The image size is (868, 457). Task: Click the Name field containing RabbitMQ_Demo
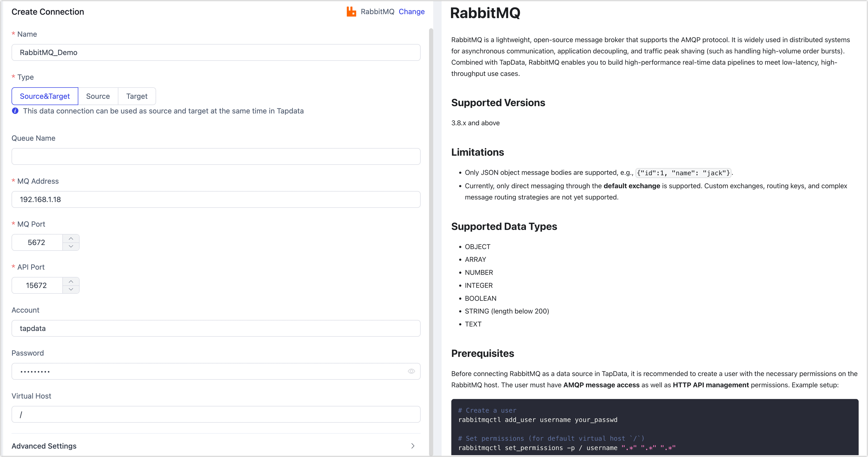tap(216, 52)
